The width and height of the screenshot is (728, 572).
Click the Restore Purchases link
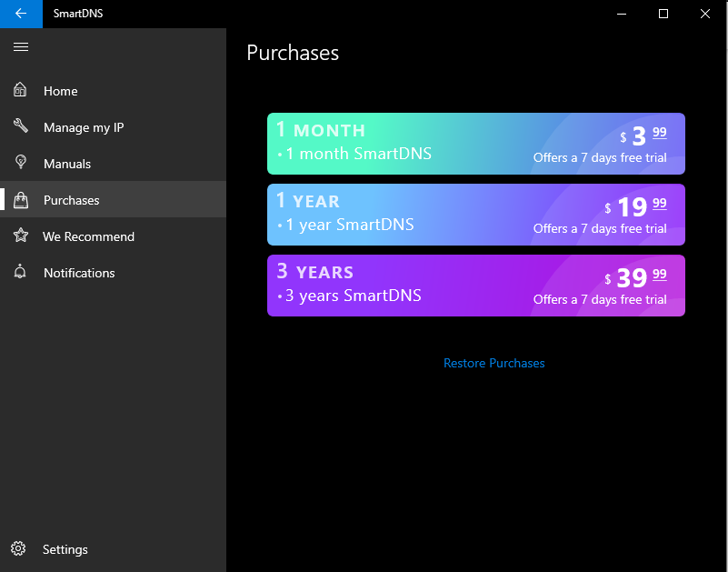click(x=494, y=363)
